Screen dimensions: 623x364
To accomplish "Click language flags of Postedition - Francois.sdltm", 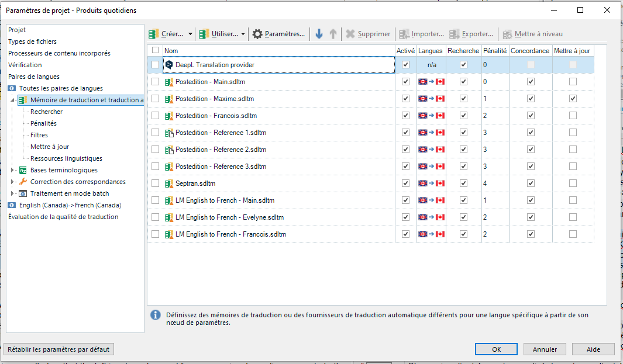I will coord(431,116).
